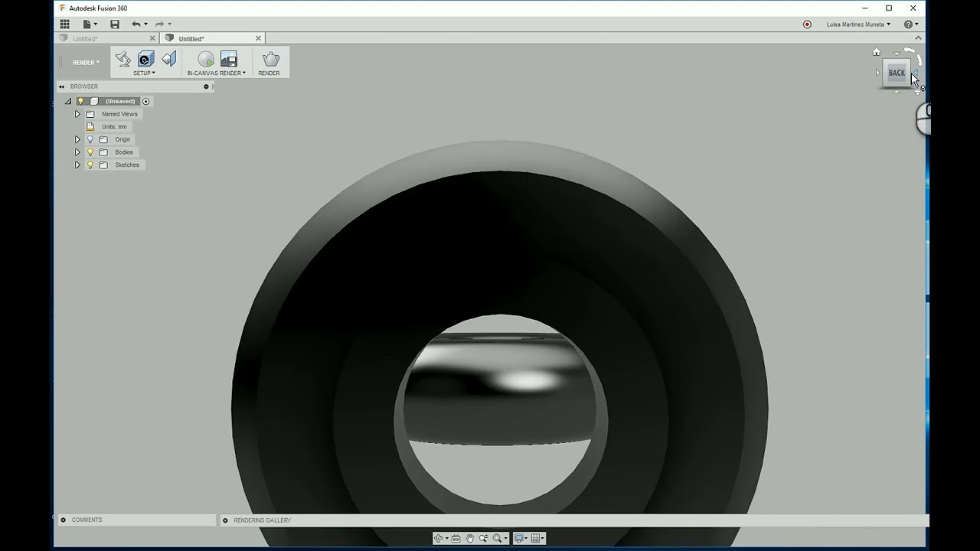This screenshot has height=551, width=980.
Task: Open the Redo history dropdown arrow
Action: coord(169,24)
